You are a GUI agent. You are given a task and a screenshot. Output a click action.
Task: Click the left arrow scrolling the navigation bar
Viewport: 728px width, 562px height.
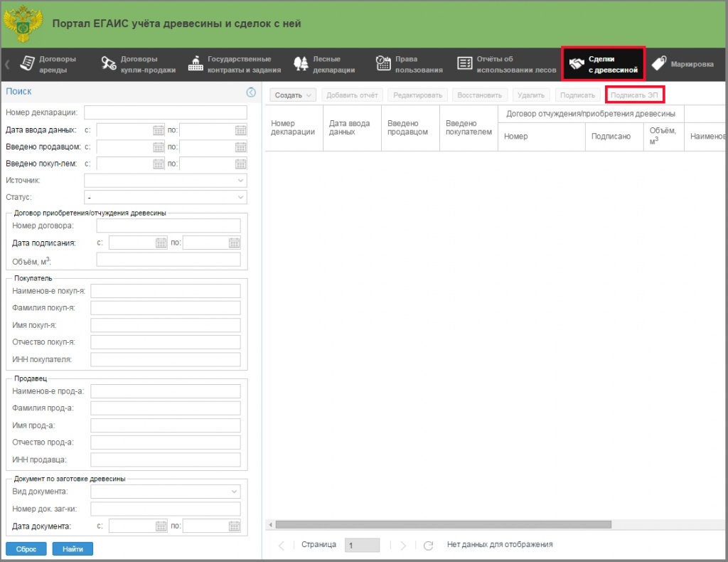pyautogui.click(x=7, y=64)
